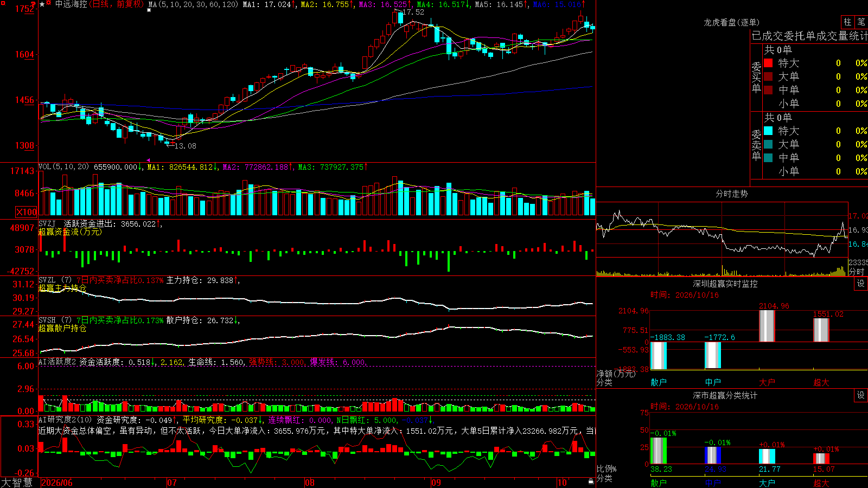Viewport: 868px width, 488px height.
Task: Click the small magenta arrow marker above the VOL panel
Action: pyautogui.click(x=148, y=160)
